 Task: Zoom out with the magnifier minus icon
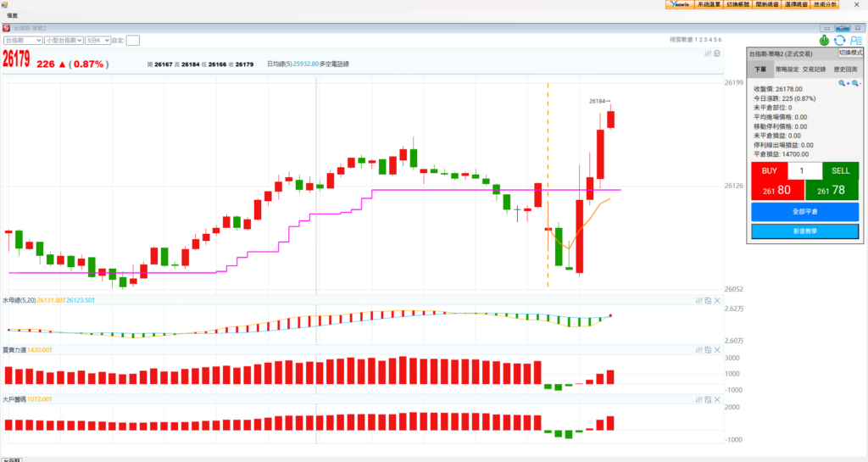[855, 83]
